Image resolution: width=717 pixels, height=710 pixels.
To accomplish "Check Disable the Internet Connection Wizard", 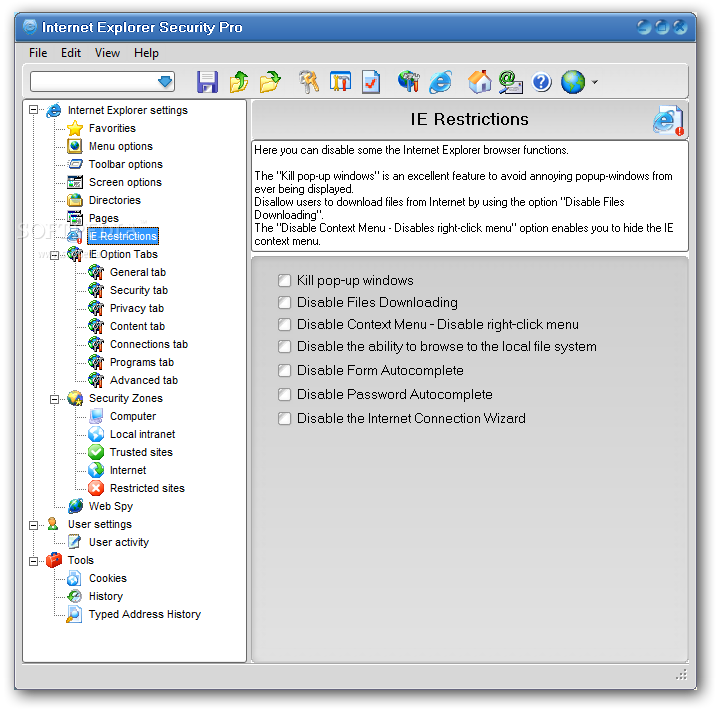I will pyautogui.click(x=284, y=418).
